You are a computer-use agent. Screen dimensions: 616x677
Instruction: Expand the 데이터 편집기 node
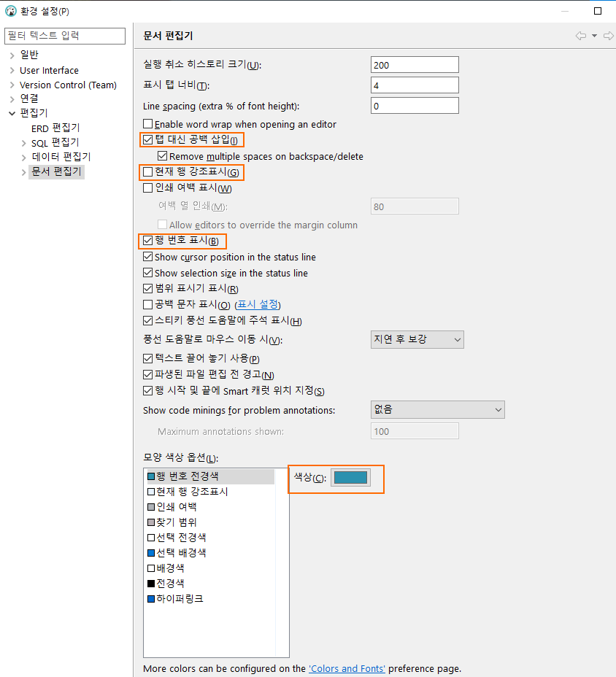click(x=24, y=158)
